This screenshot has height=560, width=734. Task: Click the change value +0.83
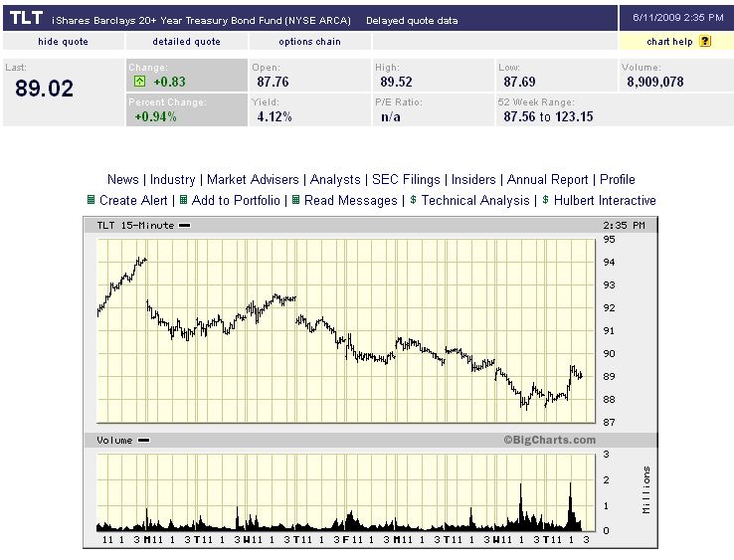pos(169,82)
